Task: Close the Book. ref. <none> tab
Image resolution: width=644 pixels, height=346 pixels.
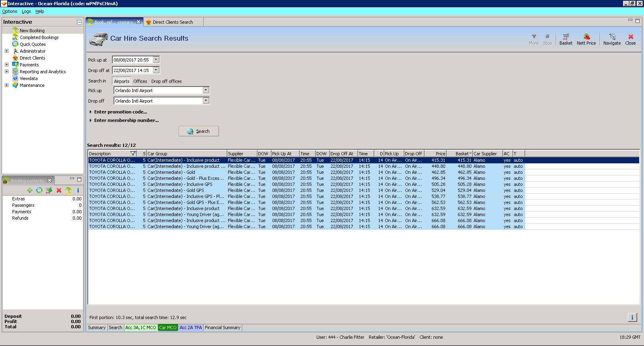Action: [x=138, y=22]
